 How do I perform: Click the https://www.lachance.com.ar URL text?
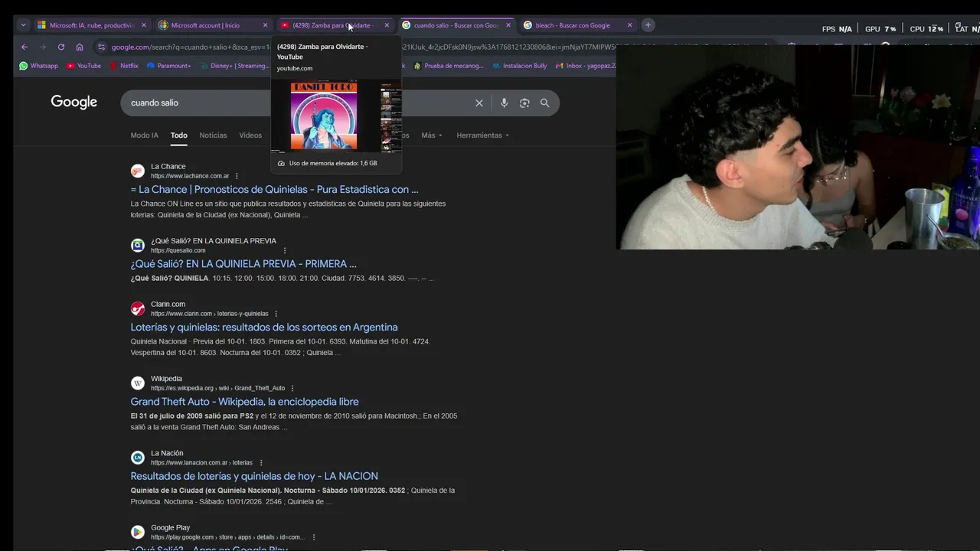(x=190, y=176)
